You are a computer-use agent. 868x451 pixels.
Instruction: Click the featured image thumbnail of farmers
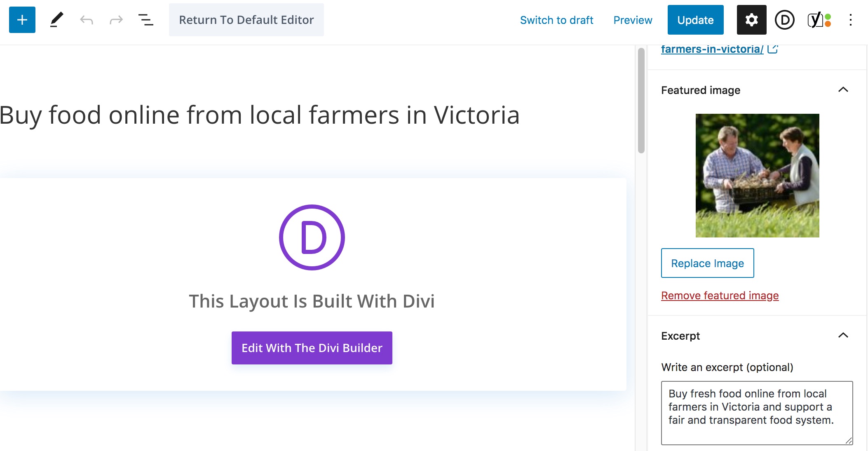pos(758,176)
